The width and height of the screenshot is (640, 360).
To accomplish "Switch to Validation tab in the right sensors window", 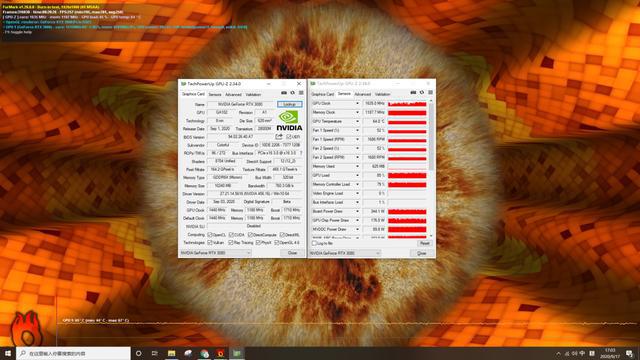I will point(382,94).
